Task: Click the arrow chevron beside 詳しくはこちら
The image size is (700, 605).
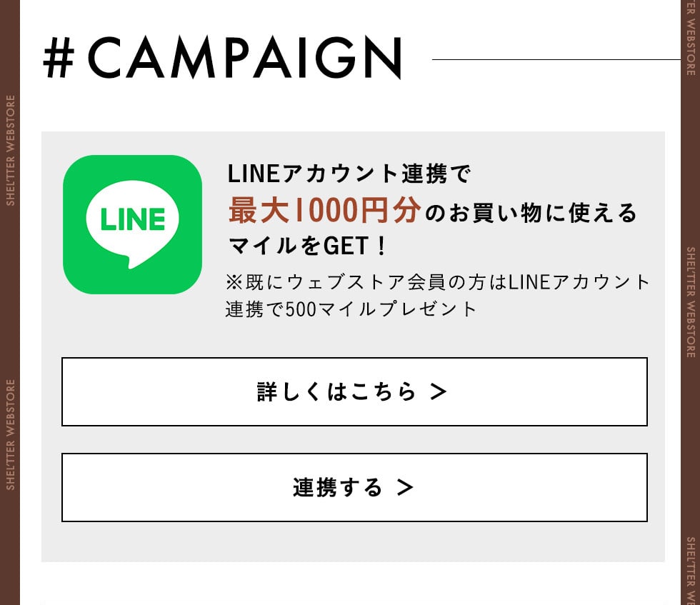Action: coord(439,391)
